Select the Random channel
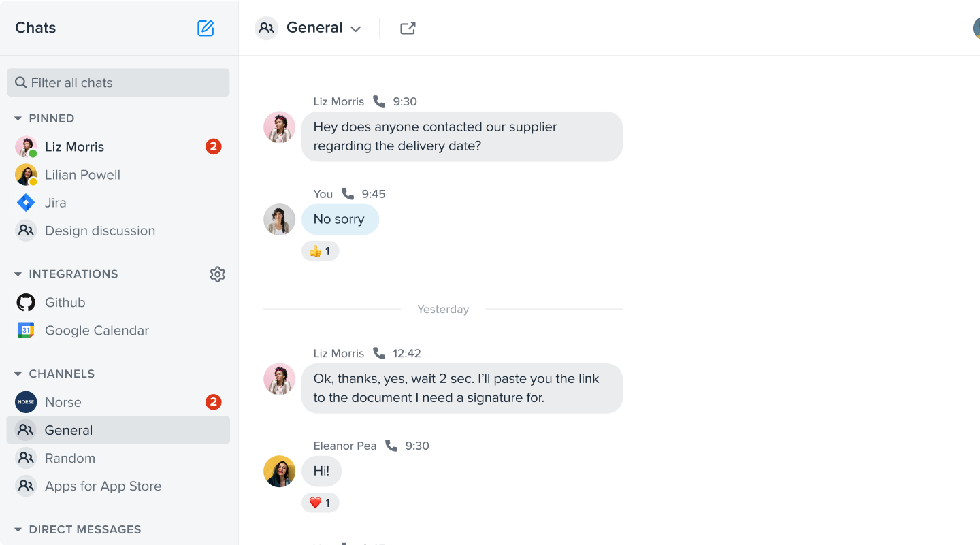Image resolution: width=980 pixels, height=545 pixels. (x=69, y=458)
